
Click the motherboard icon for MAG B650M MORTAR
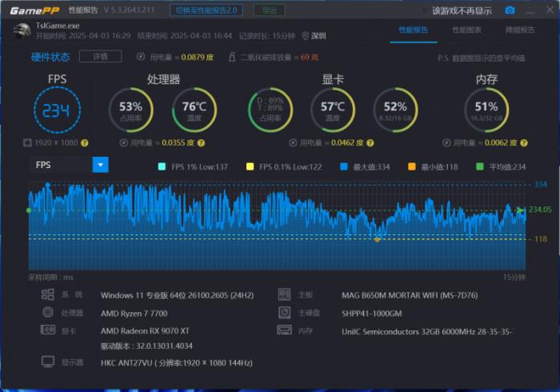point(284,294)
